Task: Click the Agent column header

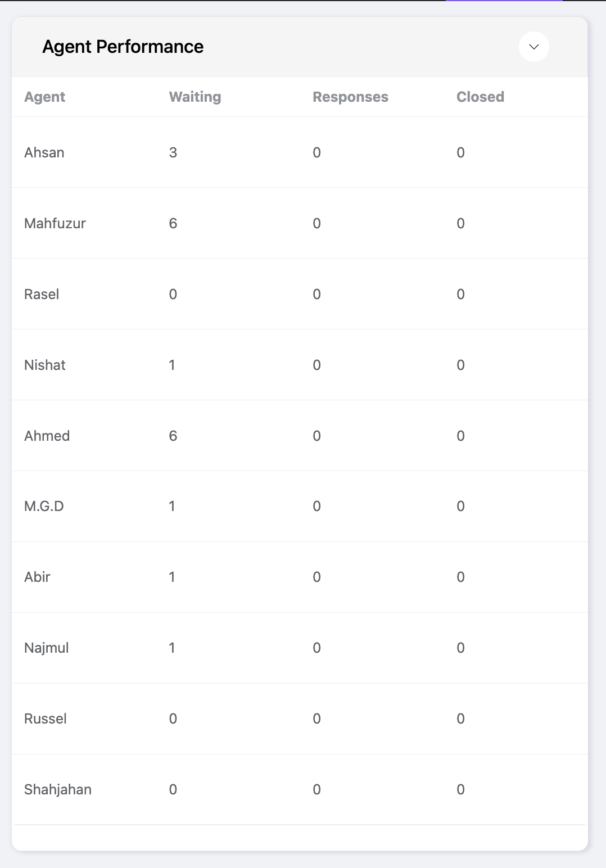Action: (44, 97)
